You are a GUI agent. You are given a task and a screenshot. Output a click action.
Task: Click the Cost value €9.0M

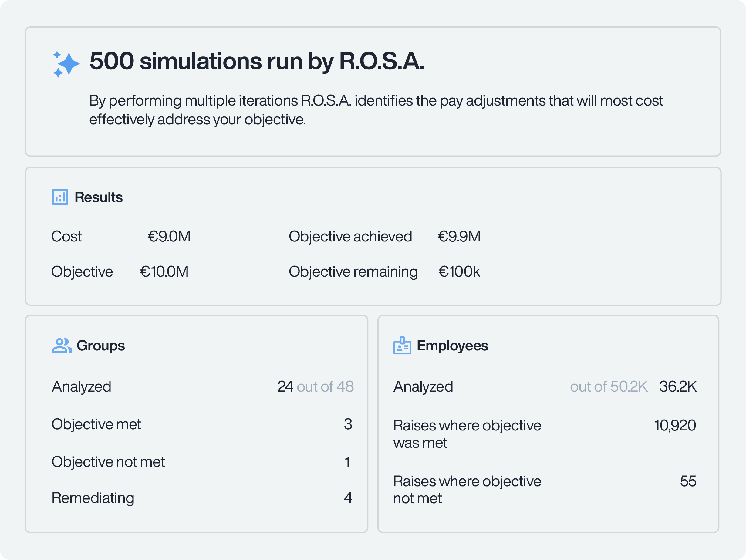click(x=169, y=236)
